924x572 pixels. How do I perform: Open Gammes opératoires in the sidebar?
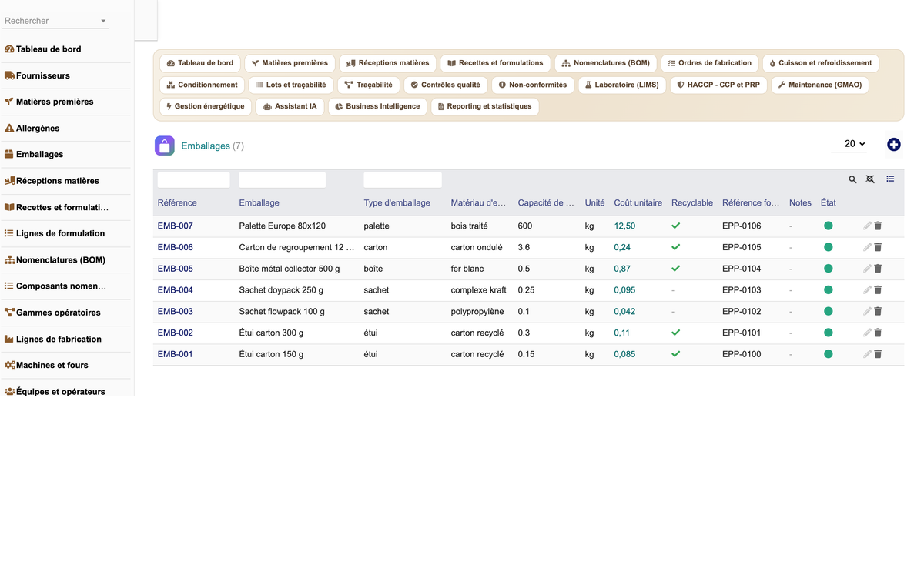coord(52,313)
